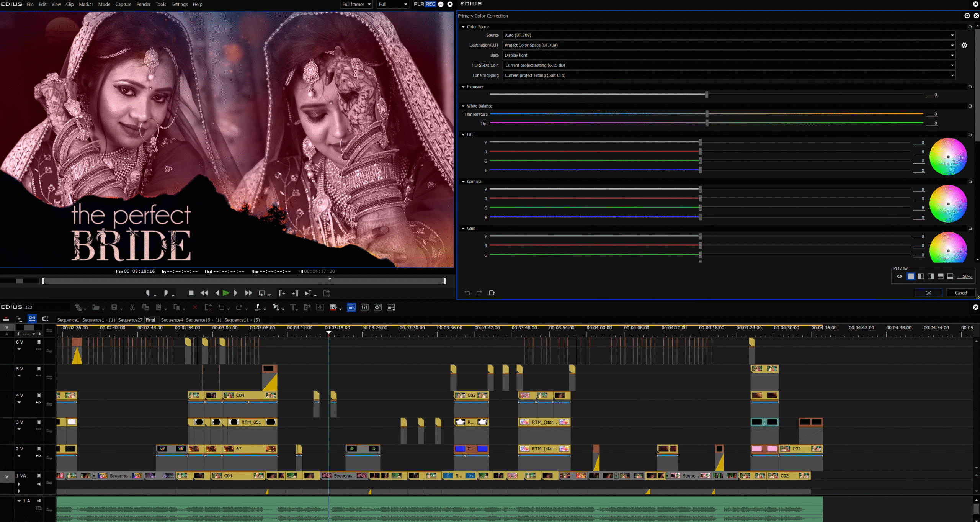Screen dimensions: 980x522
Task: Click the green Play button
Action: tap(226, 293)
